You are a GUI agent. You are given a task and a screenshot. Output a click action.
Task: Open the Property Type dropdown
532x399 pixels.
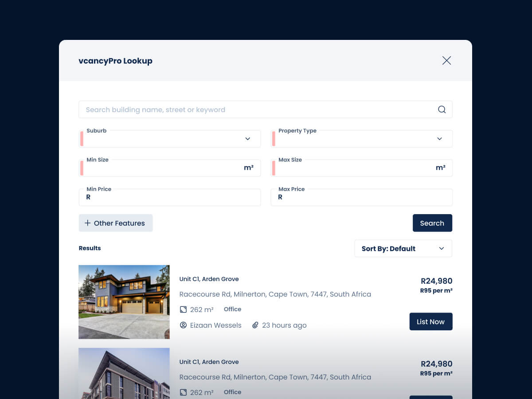tap(362, 139)
